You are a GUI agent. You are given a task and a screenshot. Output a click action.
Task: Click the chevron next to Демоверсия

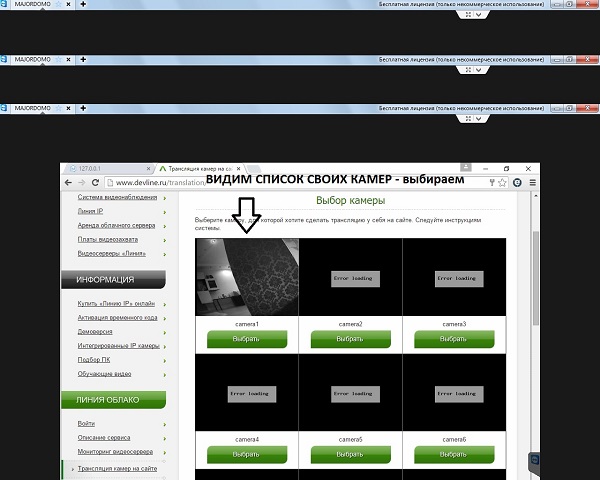(165, 333)
